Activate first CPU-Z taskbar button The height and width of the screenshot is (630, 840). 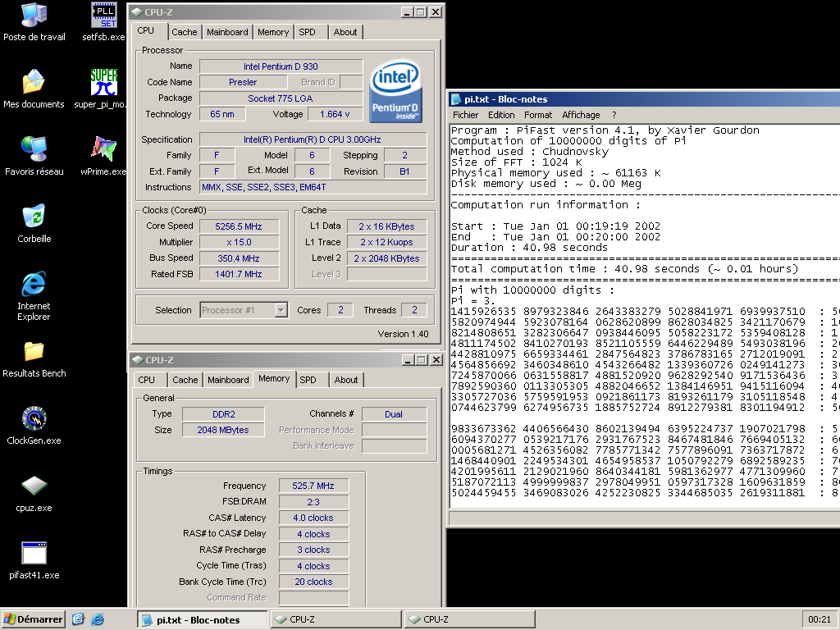(336, 619)
